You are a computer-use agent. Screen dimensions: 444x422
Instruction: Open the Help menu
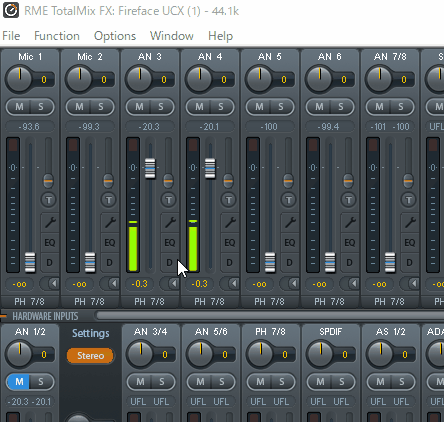[x=220, y=36]
